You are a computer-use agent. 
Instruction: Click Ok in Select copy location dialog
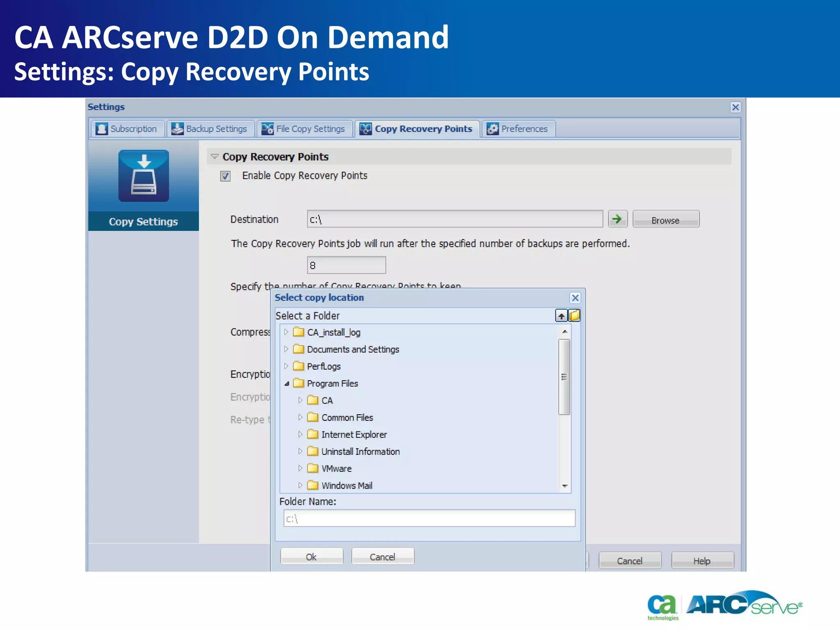coord(311,557)
